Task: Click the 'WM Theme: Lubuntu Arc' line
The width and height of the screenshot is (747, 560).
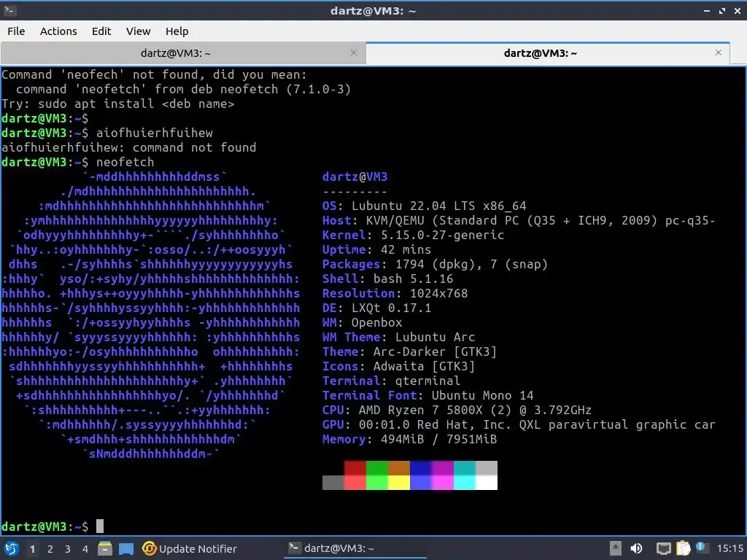Action: (399, 337)
